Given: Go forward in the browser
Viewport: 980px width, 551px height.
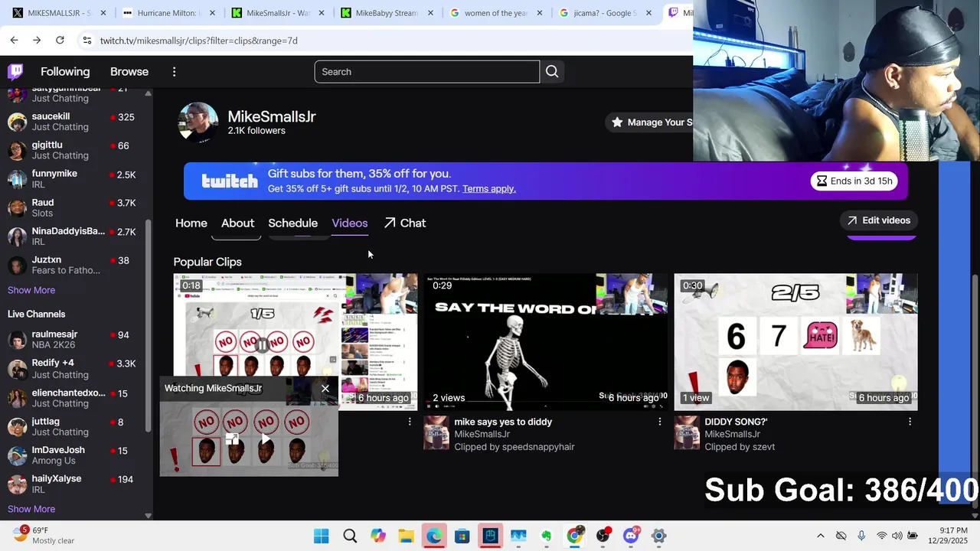Looking at the screenshot, I should click(x=37, y=40).
